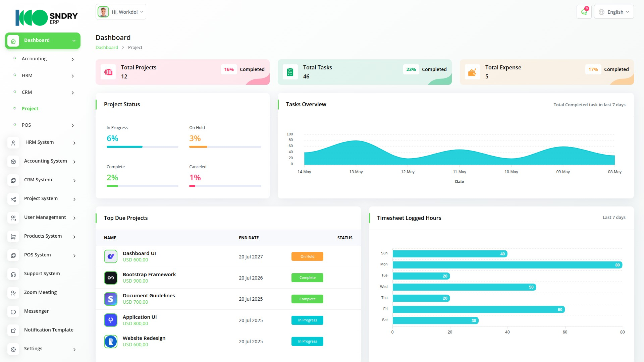Click the Complete progress bar showing 2%

(142, 186)
